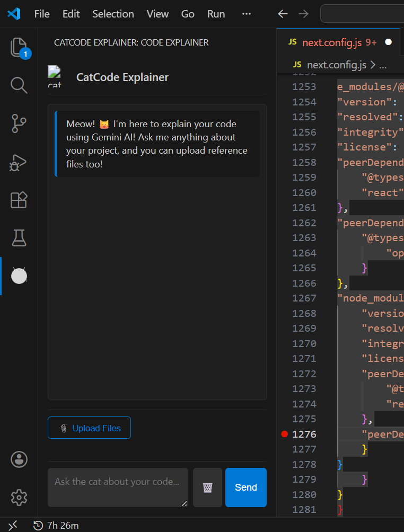Open the Extensions view icon

[19, 200]
